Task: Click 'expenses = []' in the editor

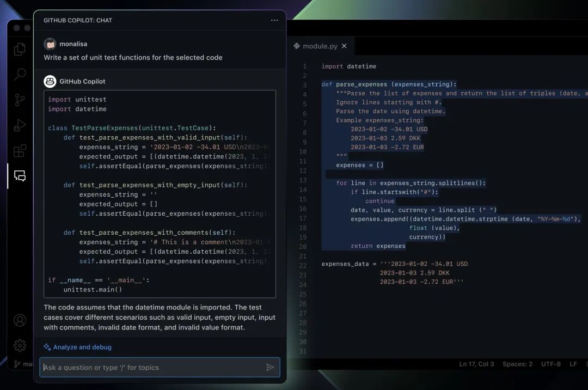Action: coord(360,165)
